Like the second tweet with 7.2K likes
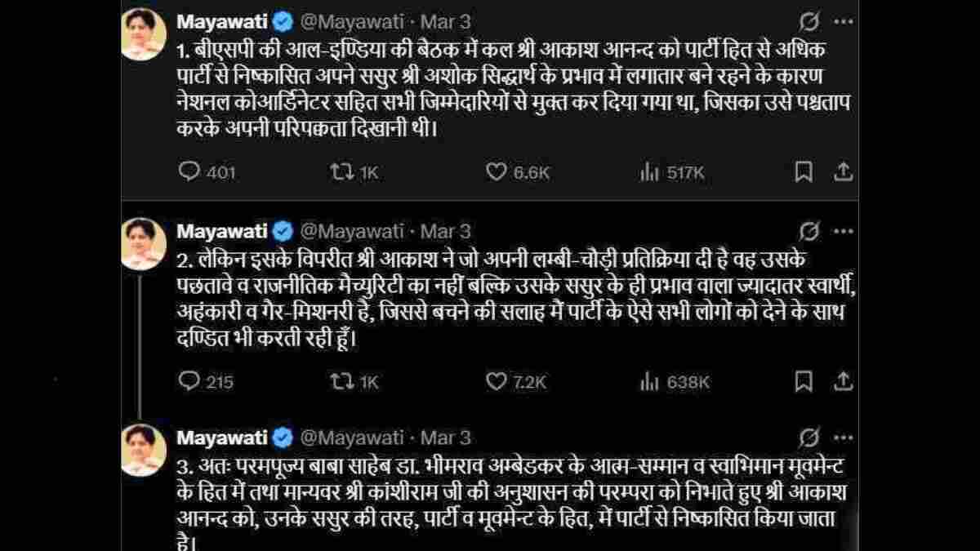Screen dimensions: 980x551 click(x=497, y=380)
